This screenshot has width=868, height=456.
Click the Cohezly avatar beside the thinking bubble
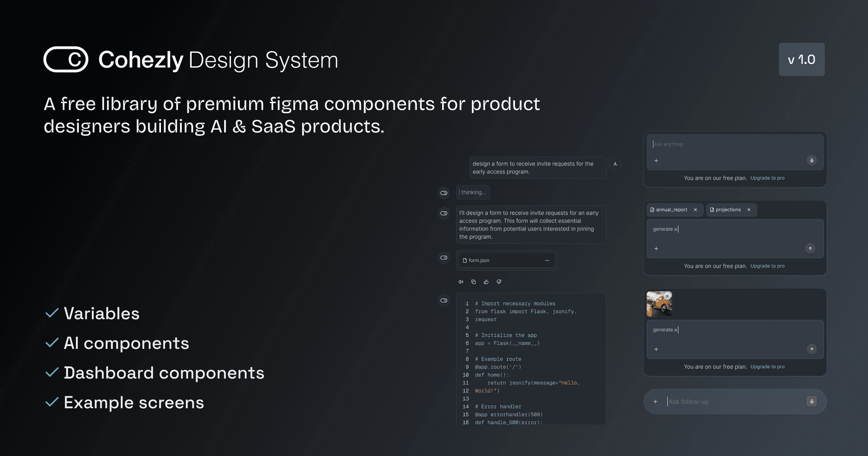(x=444, y=193)
